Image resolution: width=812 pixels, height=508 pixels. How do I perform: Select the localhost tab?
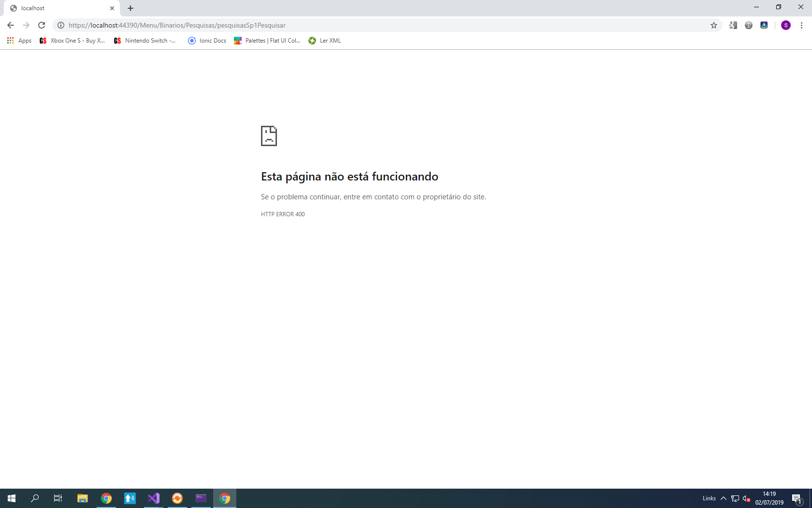click(x=62, y=8)
